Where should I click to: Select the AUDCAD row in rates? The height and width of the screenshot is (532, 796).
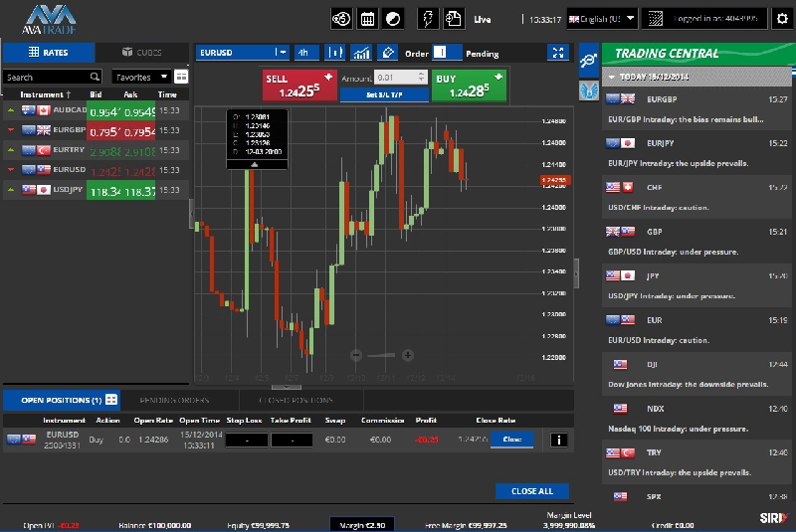96,110
